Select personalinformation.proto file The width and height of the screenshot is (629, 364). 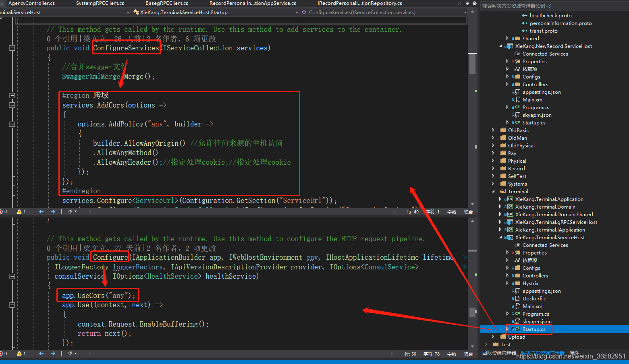[x=560, y=23]
